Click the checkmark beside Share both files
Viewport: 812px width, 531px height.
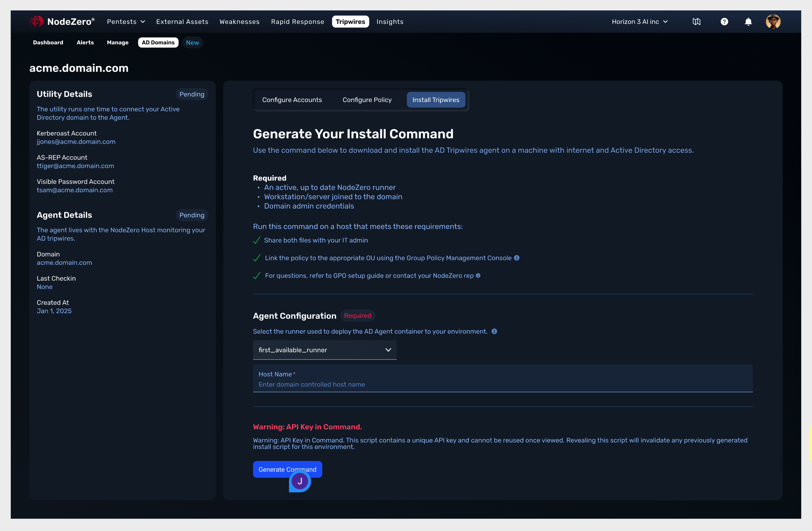coord(257,240)
